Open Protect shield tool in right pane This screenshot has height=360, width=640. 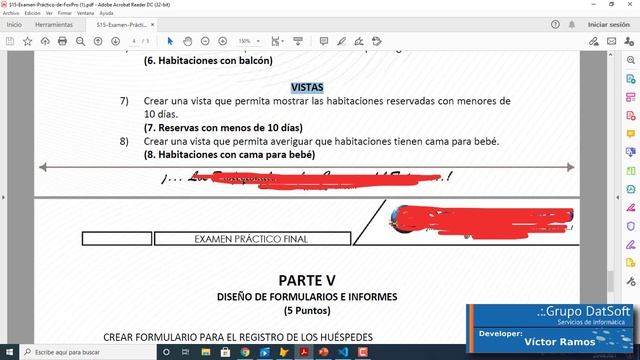(x=631, y=226)
